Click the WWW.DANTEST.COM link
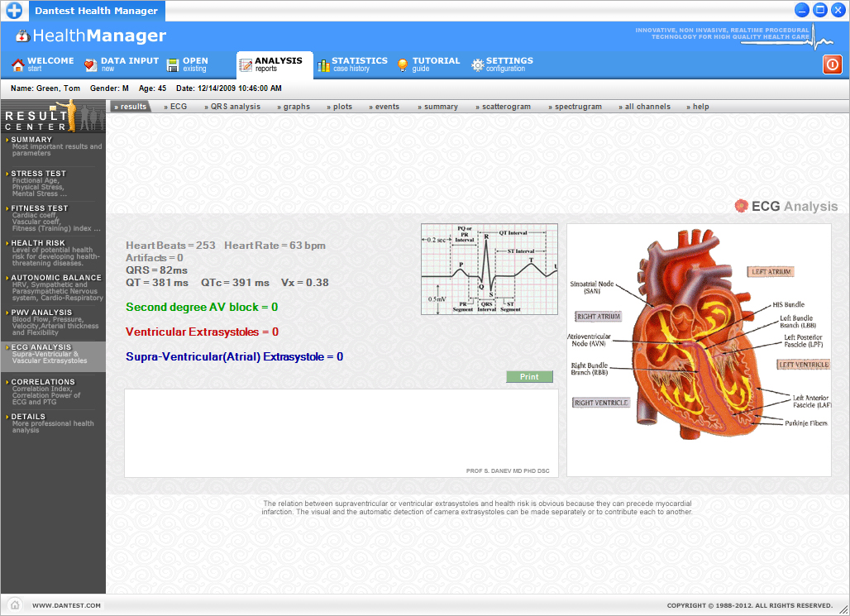This screenshot has height=616, width=850. point(66,605)
